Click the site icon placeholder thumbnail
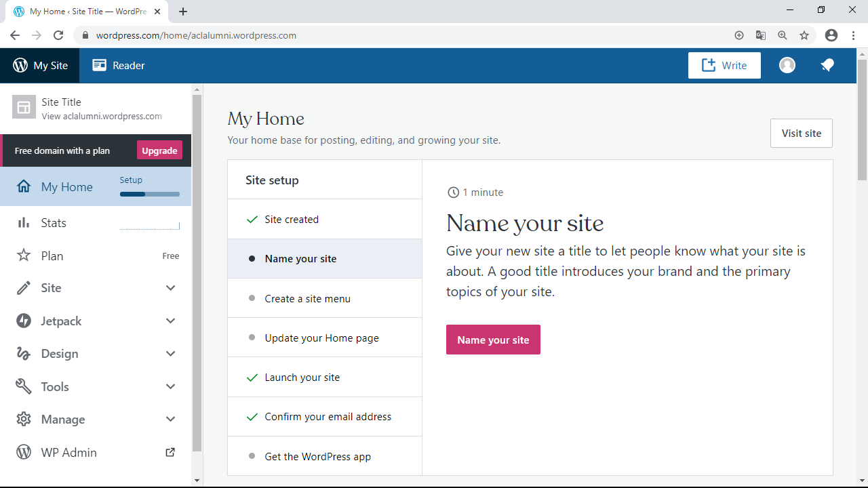The height and width of the screenshot is (488, 868). point(24,107)
